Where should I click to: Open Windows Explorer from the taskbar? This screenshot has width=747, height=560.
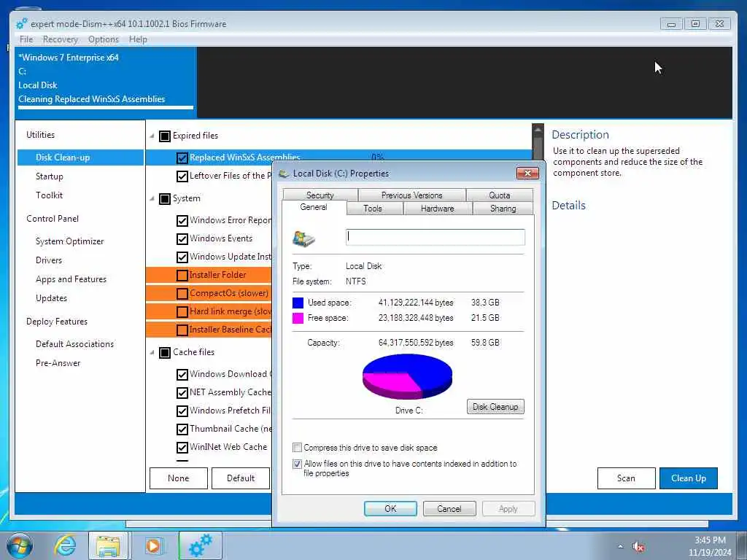pyautogui.click(x=108, y=545)
